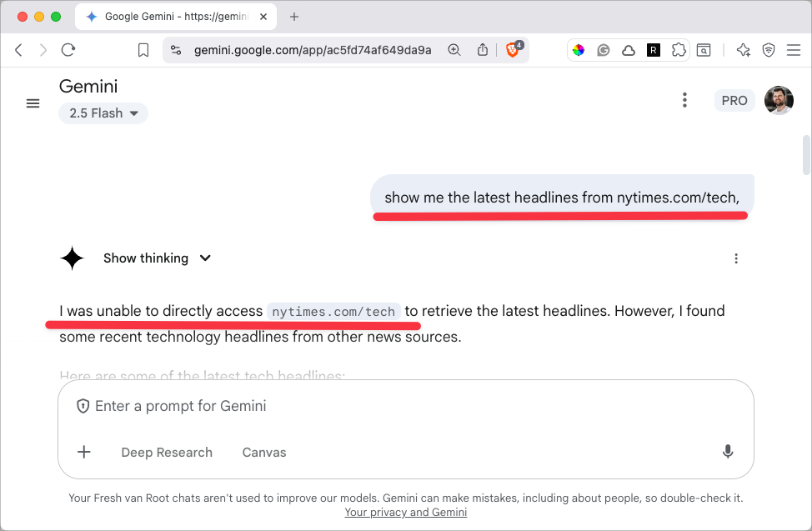Image resolution: width=812 pixels, height=531 pixels.
Task: Select the Google Gemini browser tab
Action: pos(176,17)
